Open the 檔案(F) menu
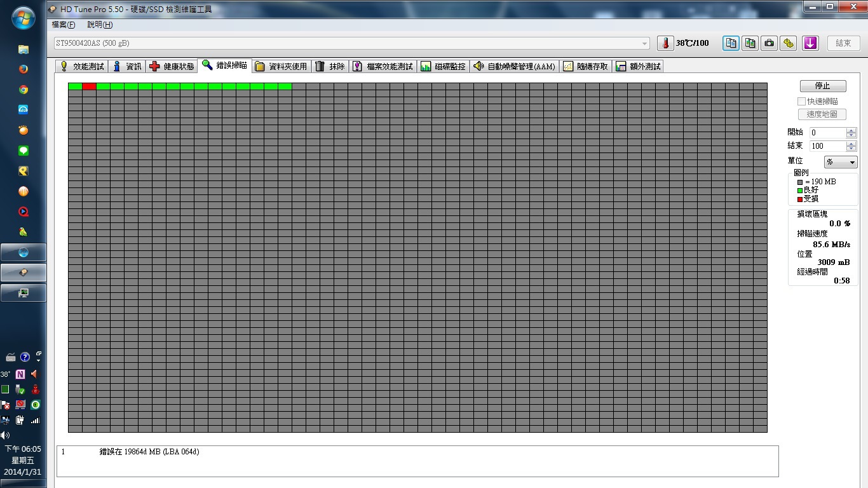This screenshot has width=868, height=488. pos(63,25)
